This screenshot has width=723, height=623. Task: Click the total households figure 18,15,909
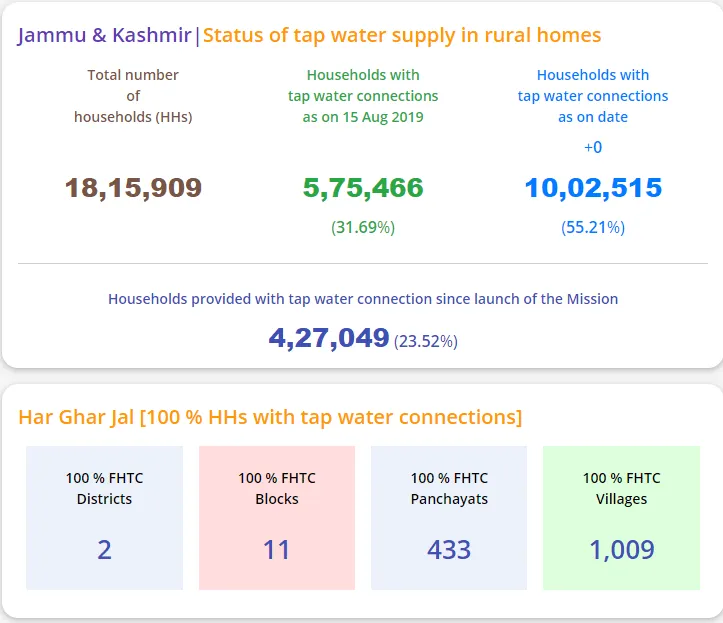click(133, 187)
